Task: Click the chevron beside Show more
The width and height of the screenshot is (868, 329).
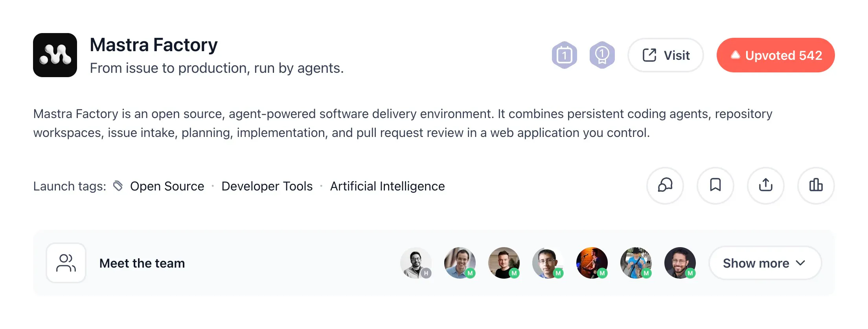Action: 800,263
